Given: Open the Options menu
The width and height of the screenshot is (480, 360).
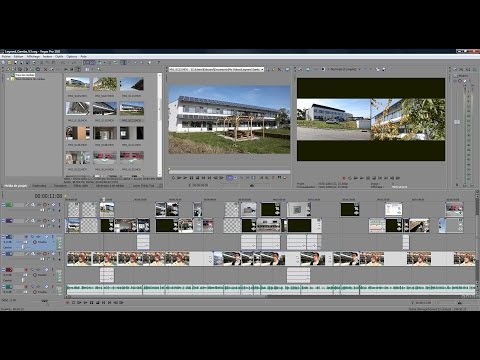Looking at the screenshot, I should pos(72,56).
